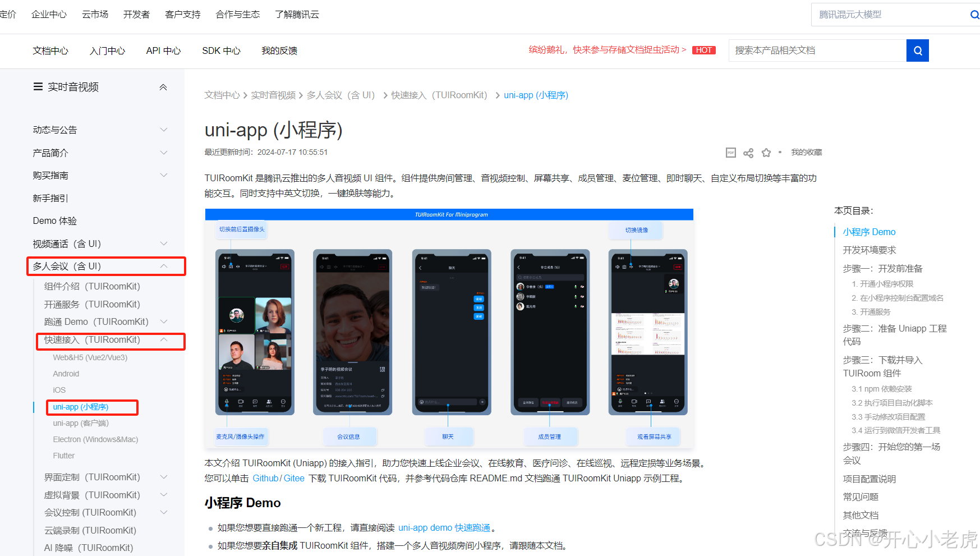Select uni-app (客户端) in the sidebar
Viewport: 980px width, 556px height.
[x=81, y=423]
